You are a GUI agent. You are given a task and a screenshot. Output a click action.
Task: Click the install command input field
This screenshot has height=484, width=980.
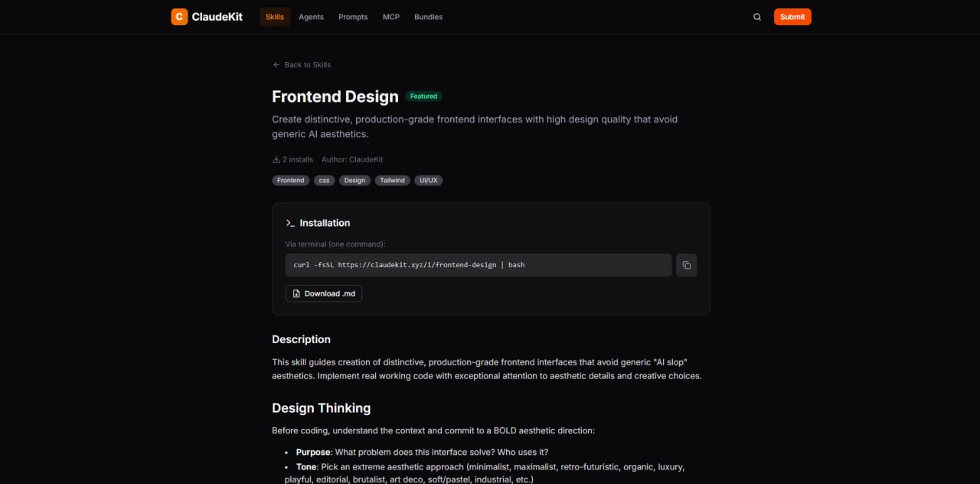[478, 264]
